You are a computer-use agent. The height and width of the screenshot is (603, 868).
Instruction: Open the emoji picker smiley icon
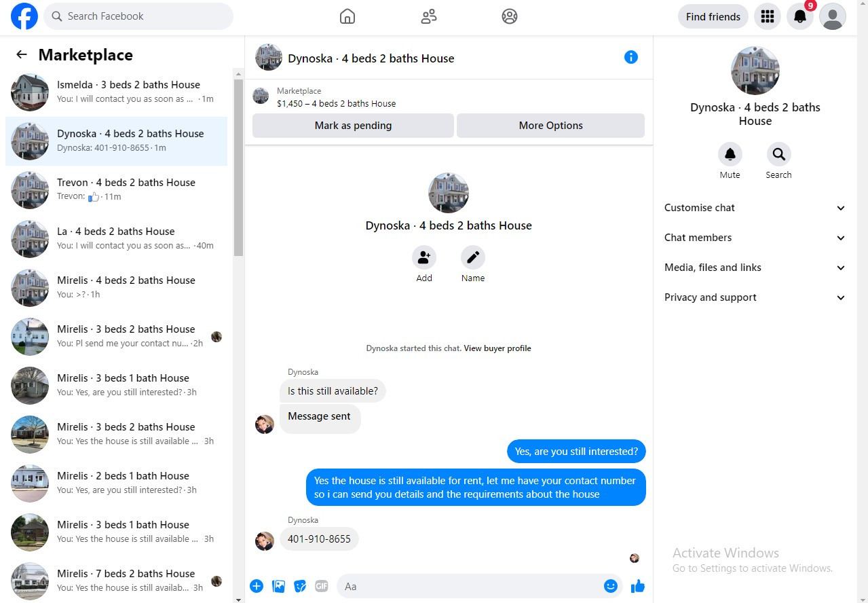tap(611, 586)
